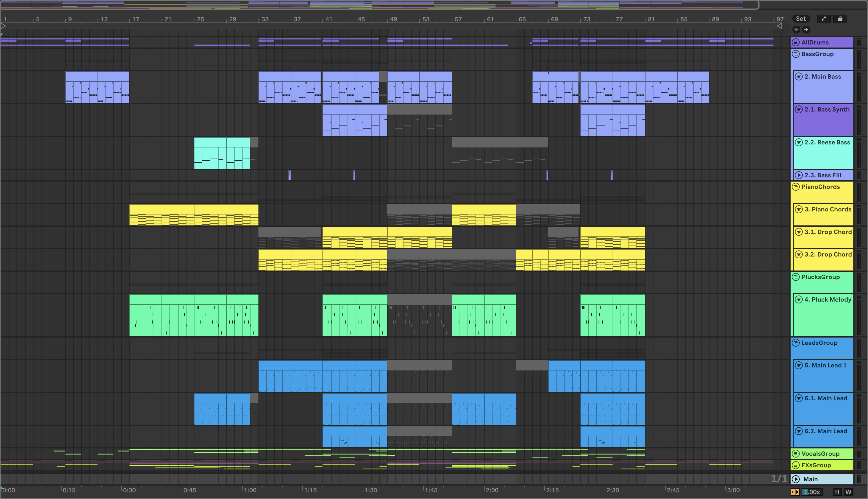Unfold the Main track arrow

(x=796, y=479)
